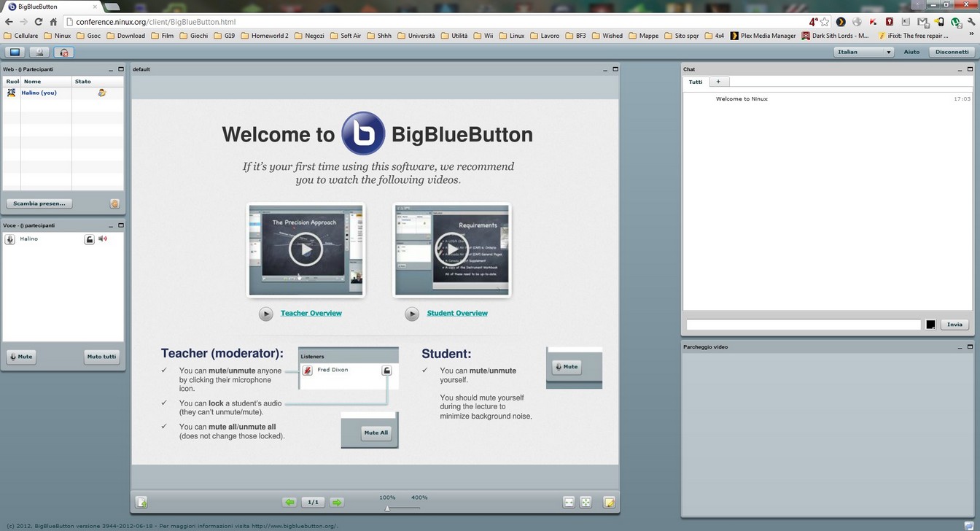Open the Aiuto help menu
This screenshot has height=531, width=980.
pos(911,52)
